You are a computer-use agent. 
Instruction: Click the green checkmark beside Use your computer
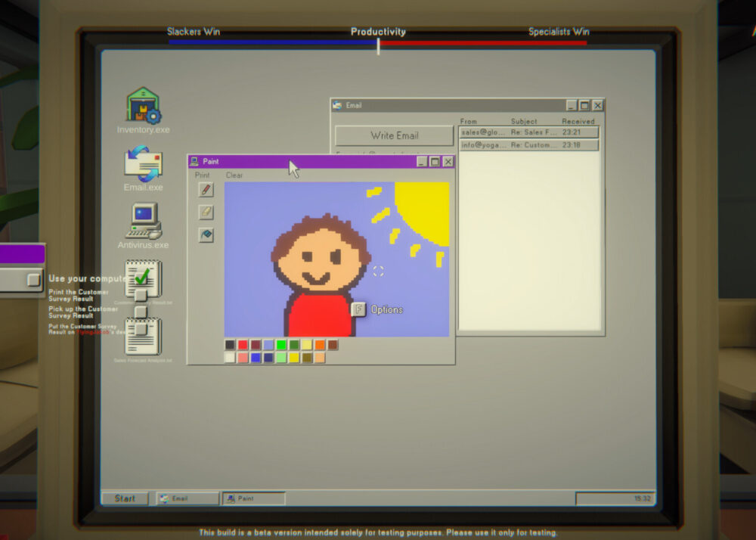tap(141, 277)
